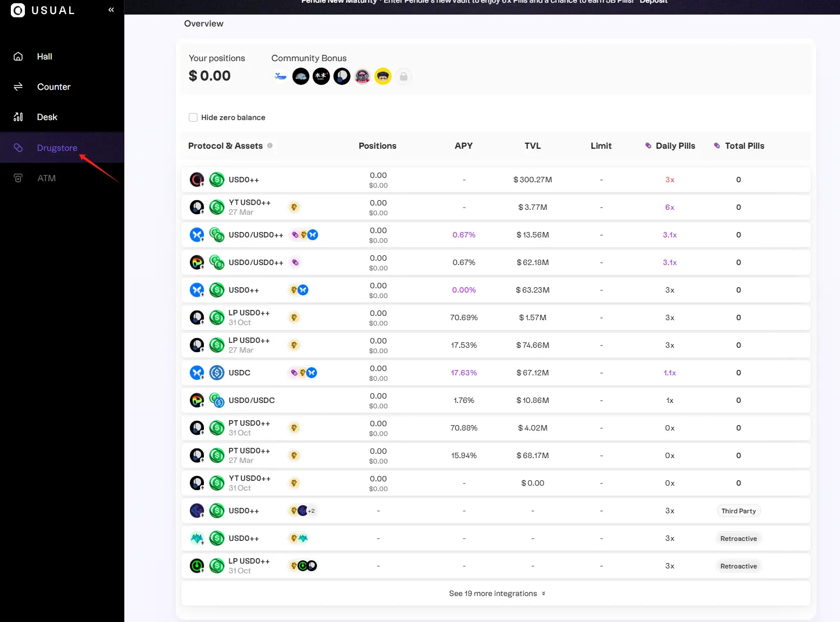
Task: Click the Third Party label on USD0++ row
Action: click(x=738, y=511)
